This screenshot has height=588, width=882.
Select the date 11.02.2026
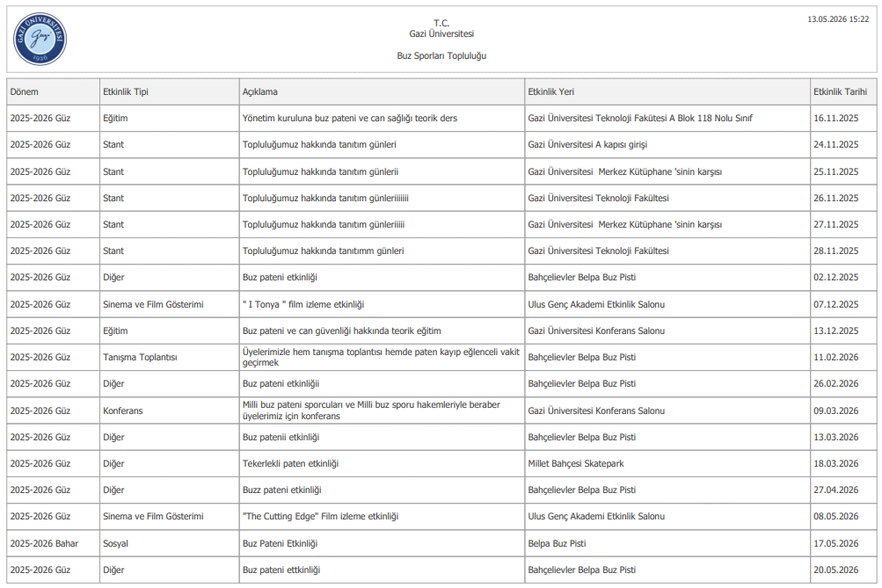click(x=836, y=357)
